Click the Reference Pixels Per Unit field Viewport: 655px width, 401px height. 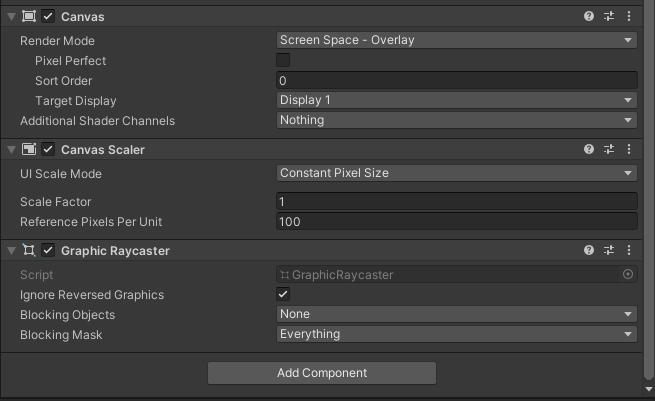(456, 222)
